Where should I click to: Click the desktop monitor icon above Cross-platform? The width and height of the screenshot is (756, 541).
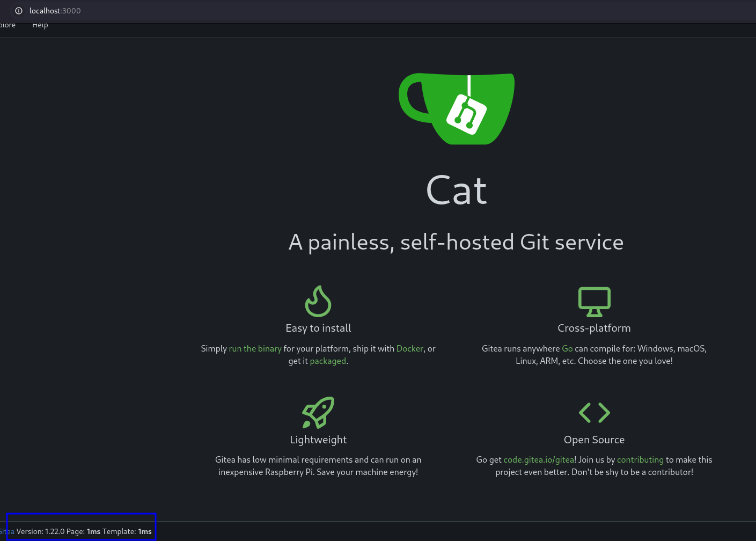(x=594, y=302)
